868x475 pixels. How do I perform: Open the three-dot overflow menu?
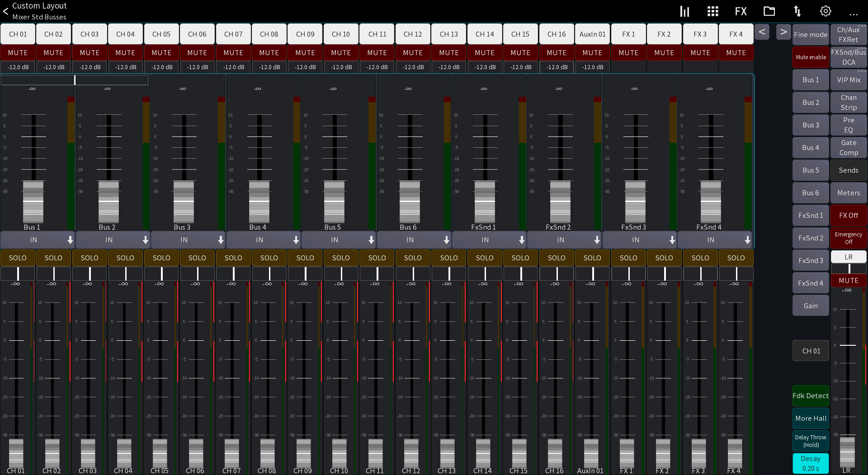[854, 14]
